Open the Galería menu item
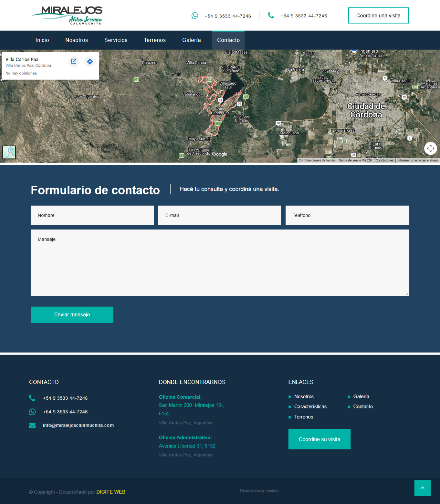The image size is (440, 504). click(x=192, y=40)
